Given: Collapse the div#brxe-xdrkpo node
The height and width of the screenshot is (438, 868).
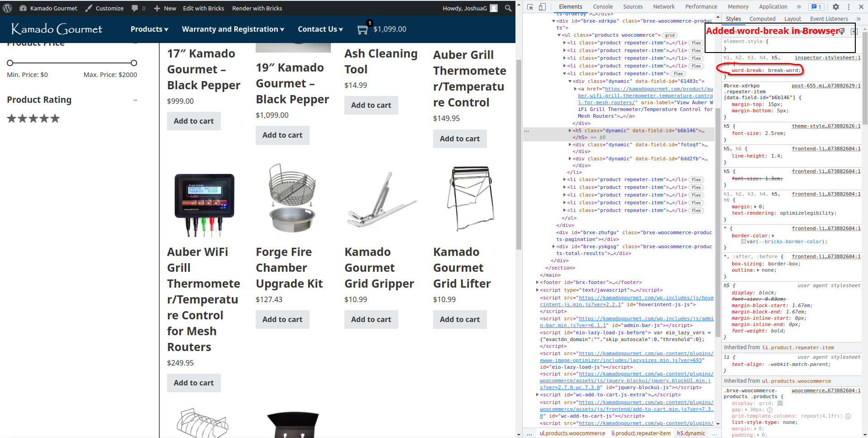Looking at the screenshot, I should click(553, 21).
